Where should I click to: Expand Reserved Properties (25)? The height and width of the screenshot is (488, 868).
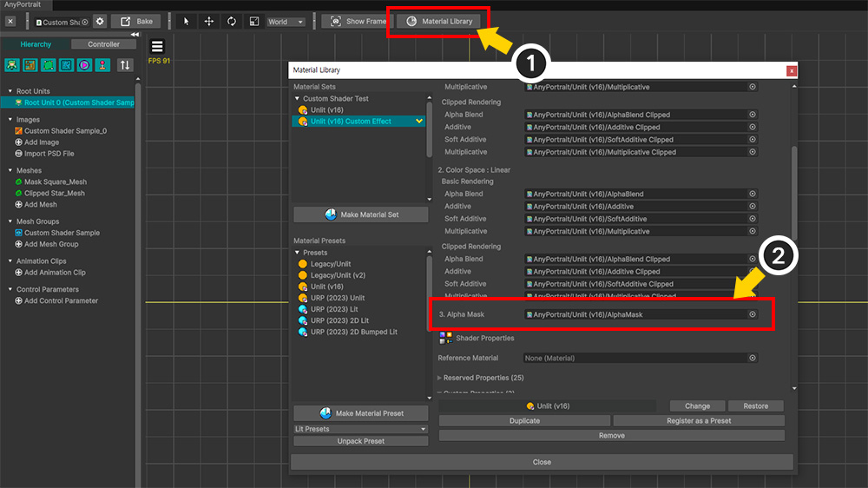(x=439, y=378)
